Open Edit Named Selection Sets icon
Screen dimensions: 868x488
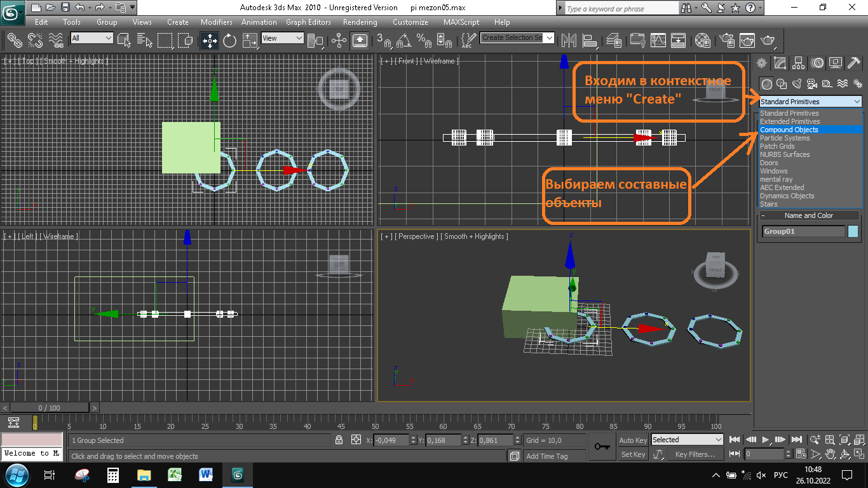point(466,41)
